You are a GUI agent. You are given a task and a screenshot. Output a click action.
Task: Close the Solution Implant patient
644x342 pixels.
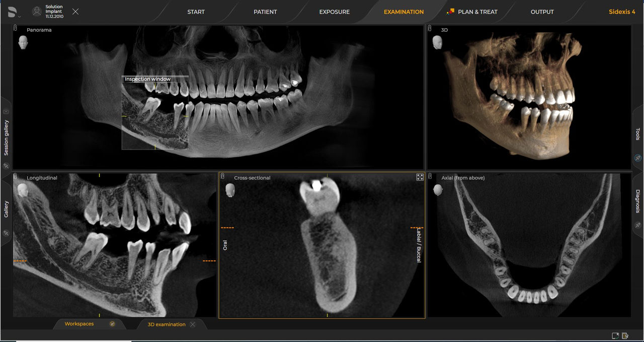click(75, 12)
